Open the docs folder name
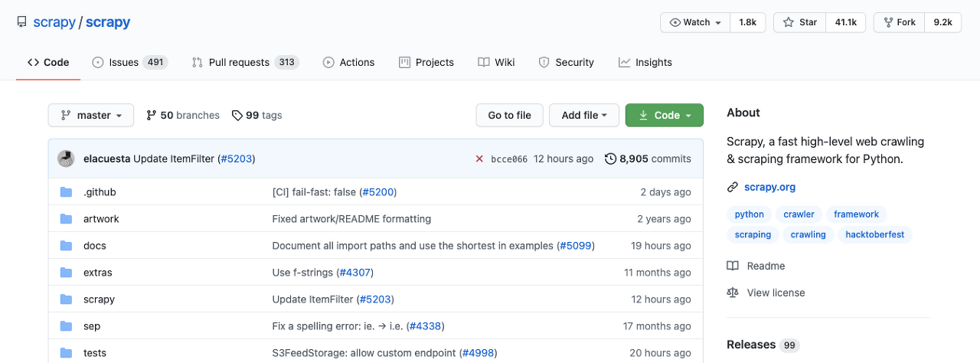The width and height of the screenshot is (980, 363). 95,246
